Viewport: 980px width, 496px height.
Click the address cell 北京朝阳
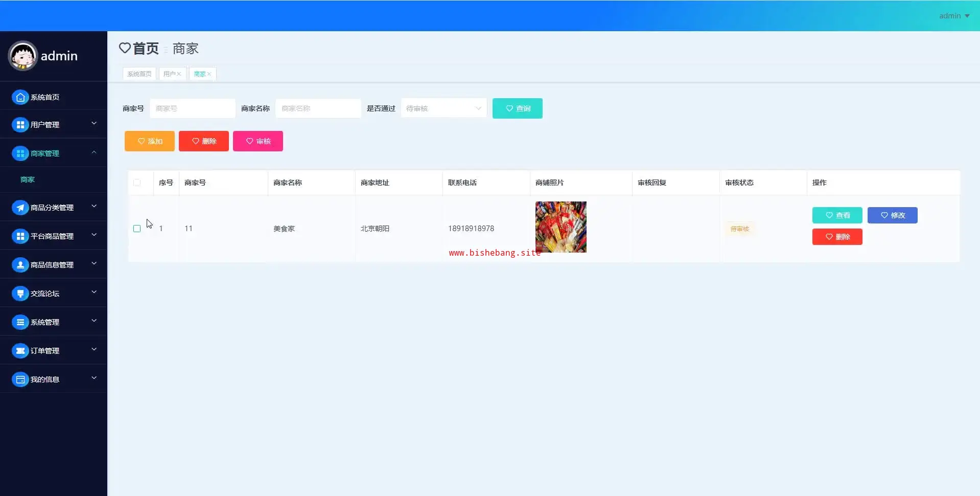[x=375, y=229]
